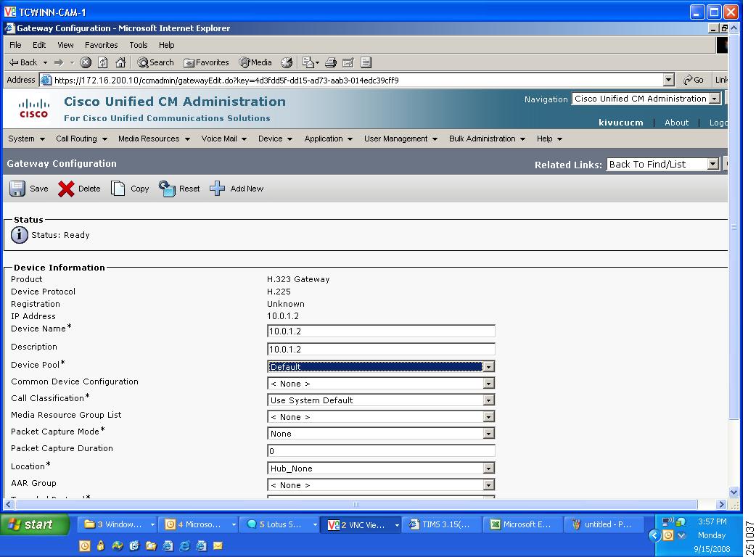756x557 pixels.
Task: Click the vertical scrollbar down arrow
Action: (x=734, y=492)
